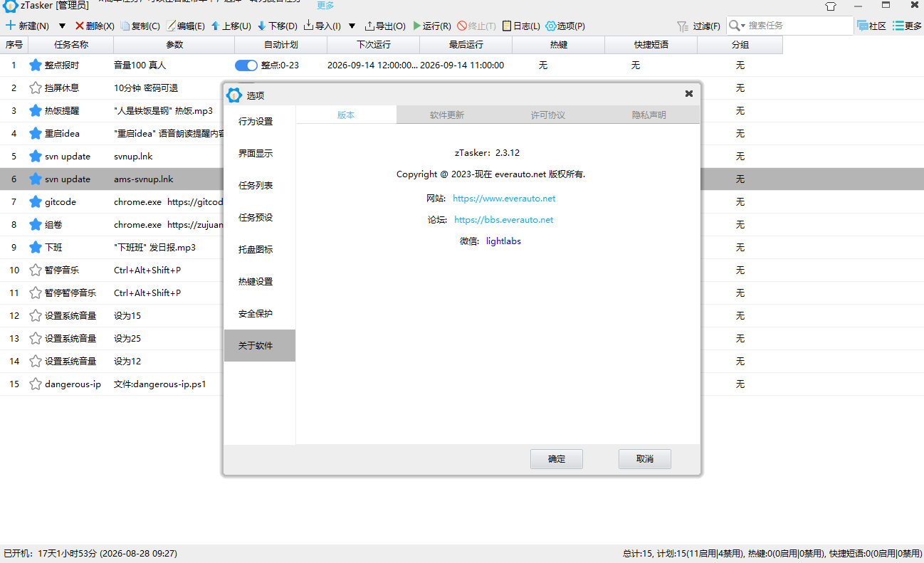Click the star icon for 下班
The image size is (924, 563).
coord(36,247)
